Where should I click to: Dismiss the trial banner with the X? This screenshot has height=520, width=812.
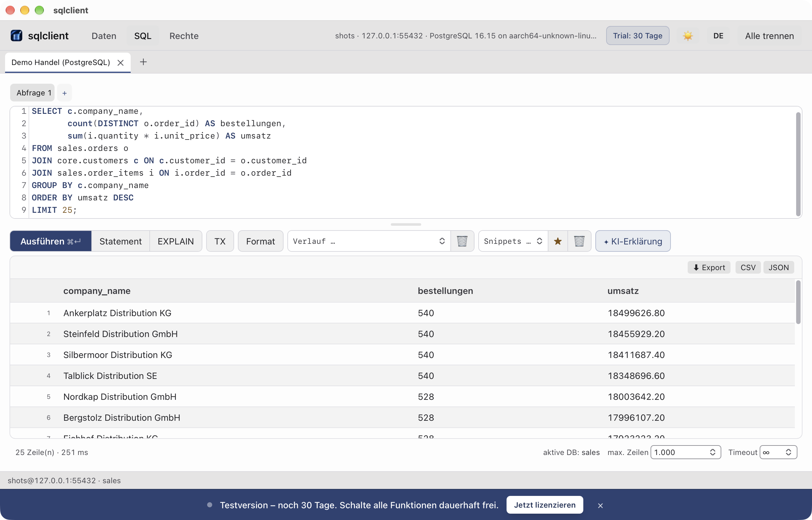(600, 505)
